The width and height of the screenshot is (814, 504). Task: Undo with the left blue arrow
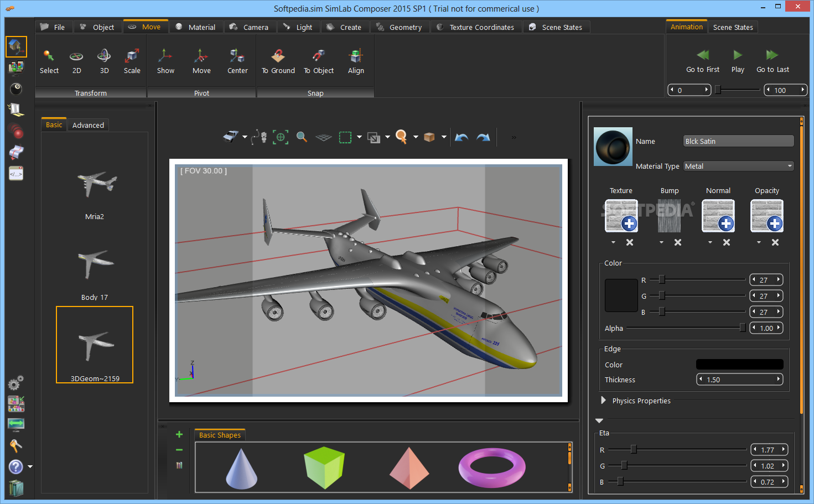pyautogui.click(x=462, y=137)
